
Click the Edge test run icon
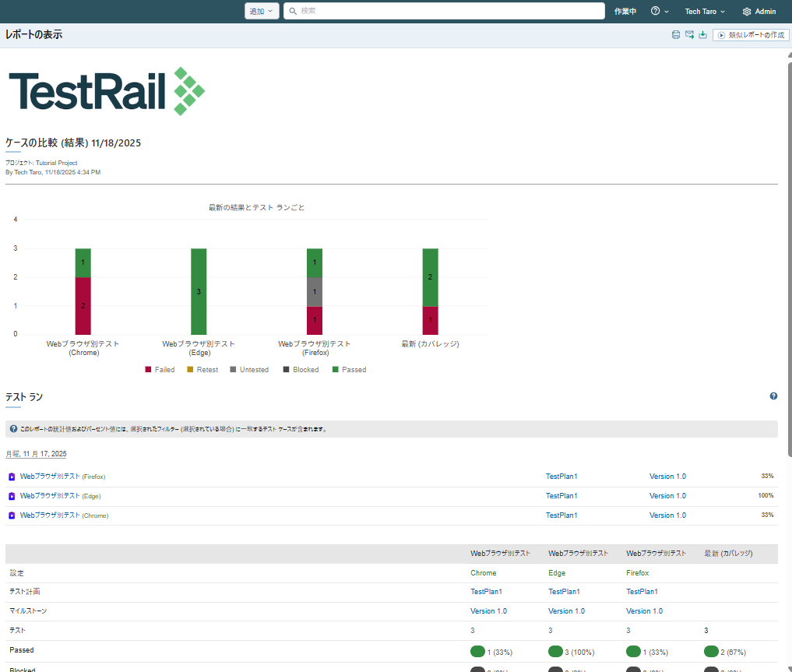pos(12,496)
